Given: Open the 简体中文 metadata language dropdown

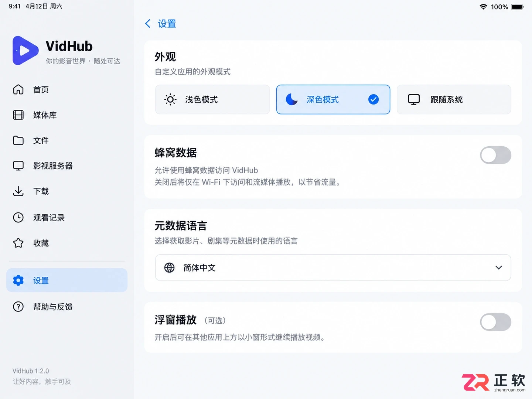Looking at the screenshot, I should coord(333,267).
